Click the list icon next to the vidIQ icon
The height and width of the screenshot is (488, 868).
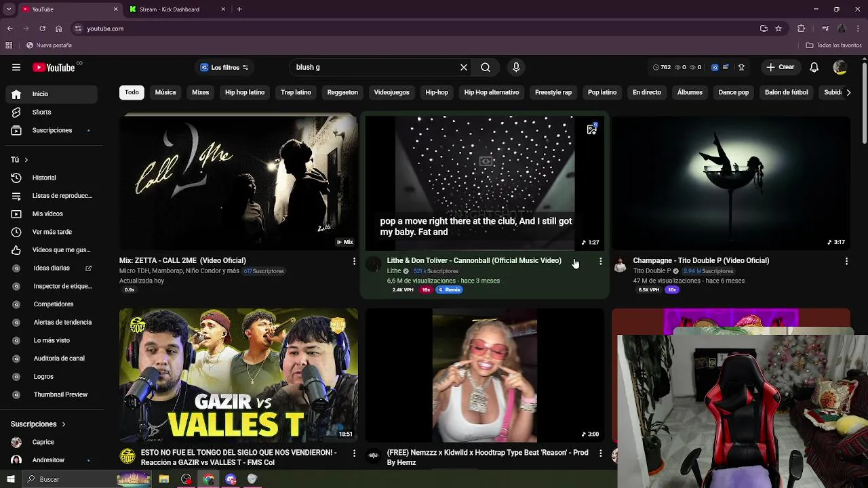(x=726, y=67)
